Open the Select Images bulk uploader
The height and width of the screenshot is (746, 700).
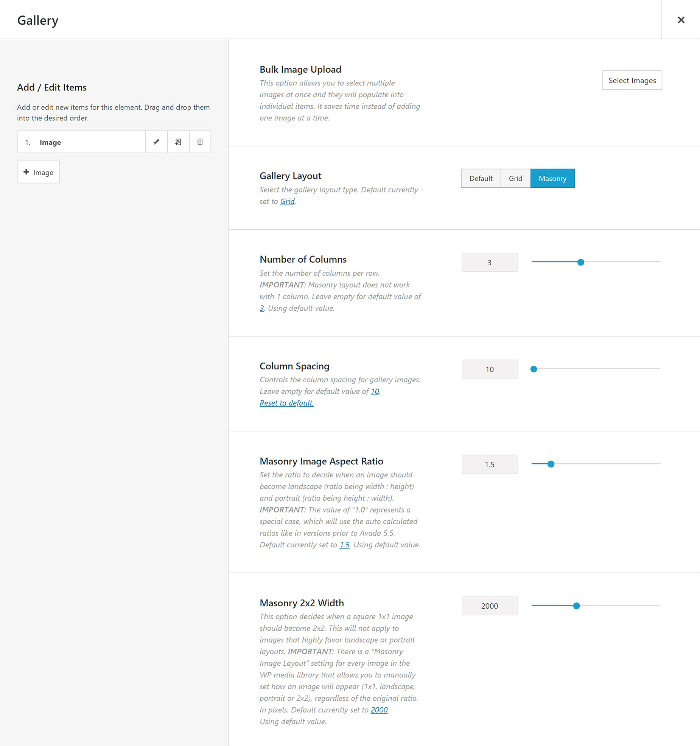(632, 80)
